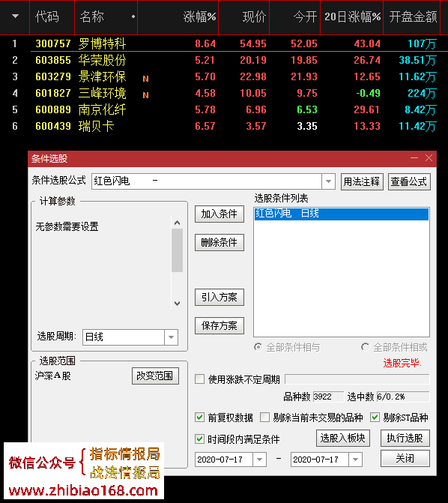Click the parameters panel scroll-up arrow
Viewport: 448px width, 503px height.
tap(177, 223)
